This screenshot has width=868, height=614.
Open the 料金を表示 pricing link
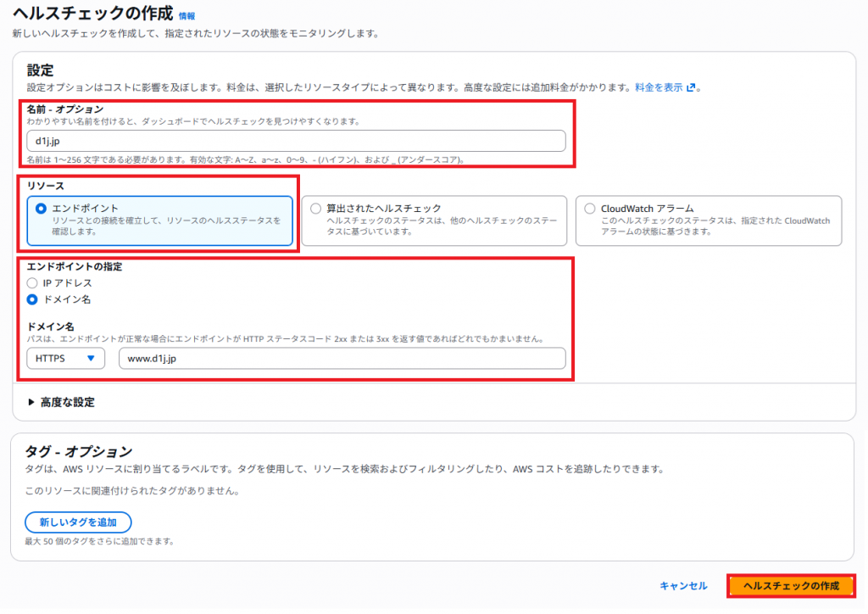point(659,87)
